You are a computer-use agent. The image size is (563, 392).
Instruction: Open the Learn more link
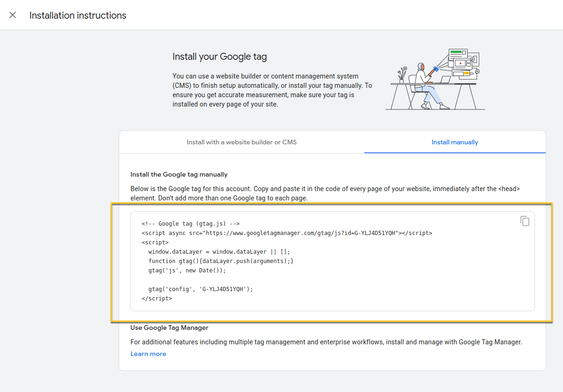148,354
